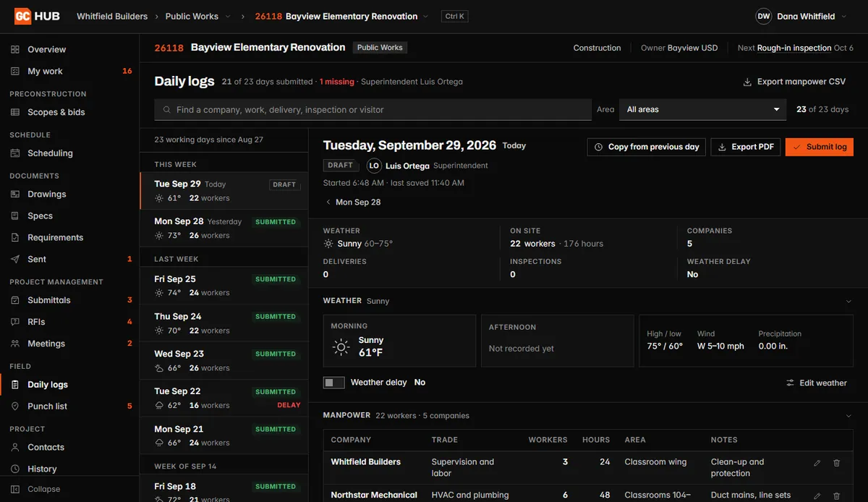Click the Afternoon weather card
This screenshot has width=868, height=502.
(557, 341)
